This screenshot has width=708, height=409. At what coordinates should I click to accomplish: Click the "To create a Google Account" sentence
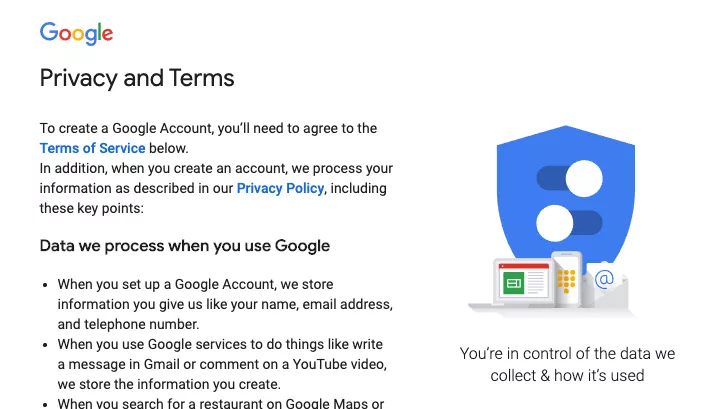point(208,128)
